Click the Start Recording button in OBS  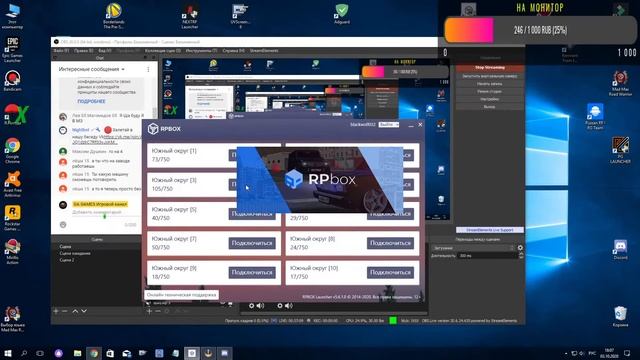[490, 84]
